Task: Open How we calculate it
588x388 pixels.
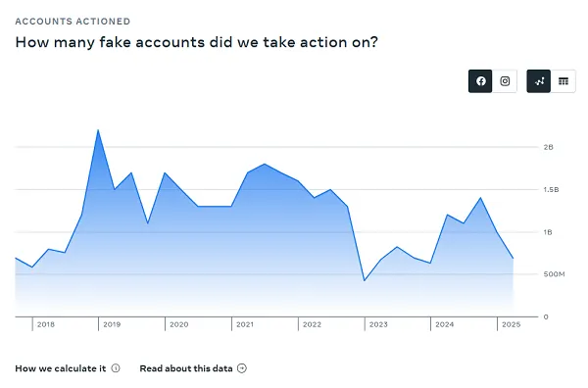Action: pyautogui.click(x=61, y=368)
